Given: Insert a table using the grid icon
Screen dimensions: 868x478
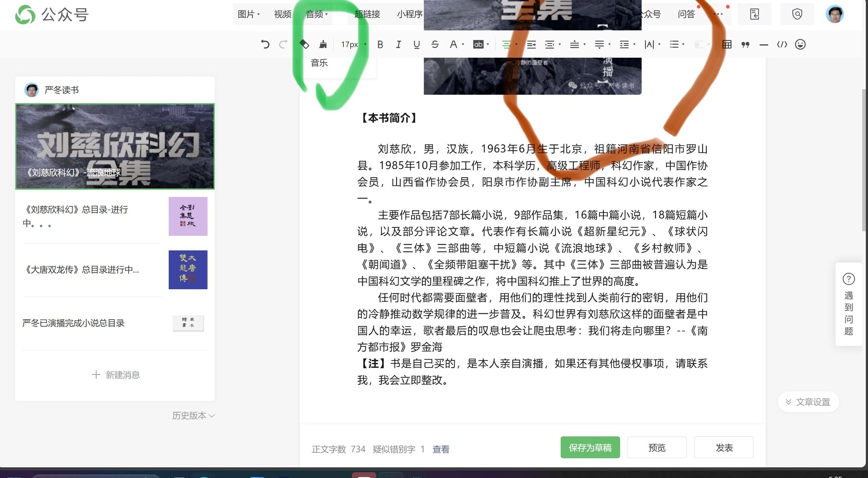Looking at the screenshot, I should [x=726, y=44].
